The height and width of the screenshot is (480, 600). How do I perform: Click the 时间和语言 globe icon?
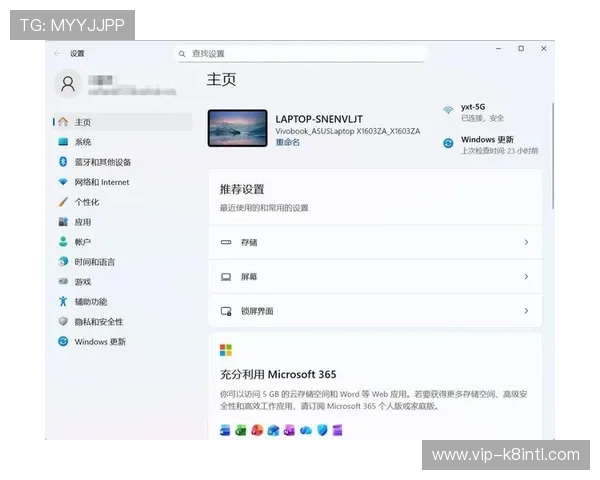pyautogui.click(x=63, y=261)
